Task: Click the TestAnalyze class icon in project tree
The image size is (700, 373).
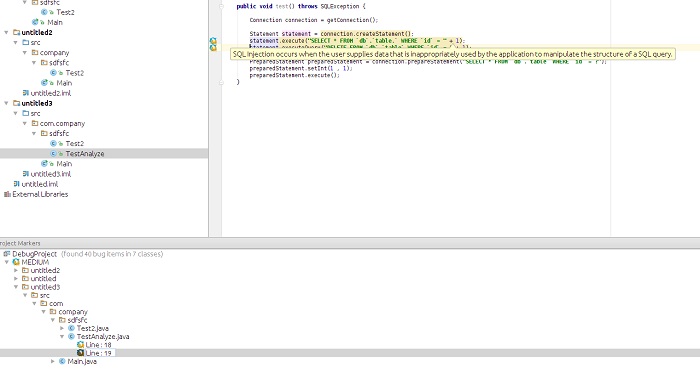Action: (x=54, y=153)
